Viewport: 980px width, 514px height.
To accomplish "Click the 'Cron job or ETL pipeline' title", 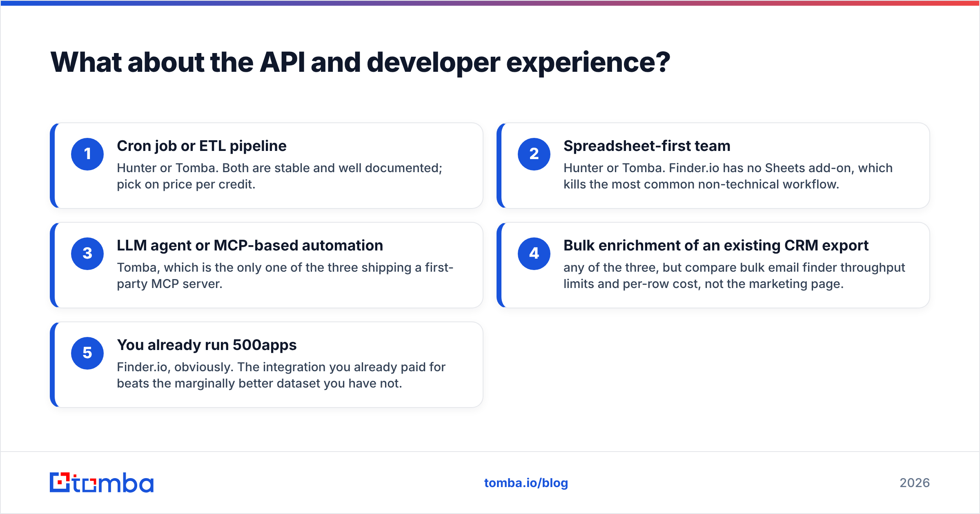I will point(202,146).
